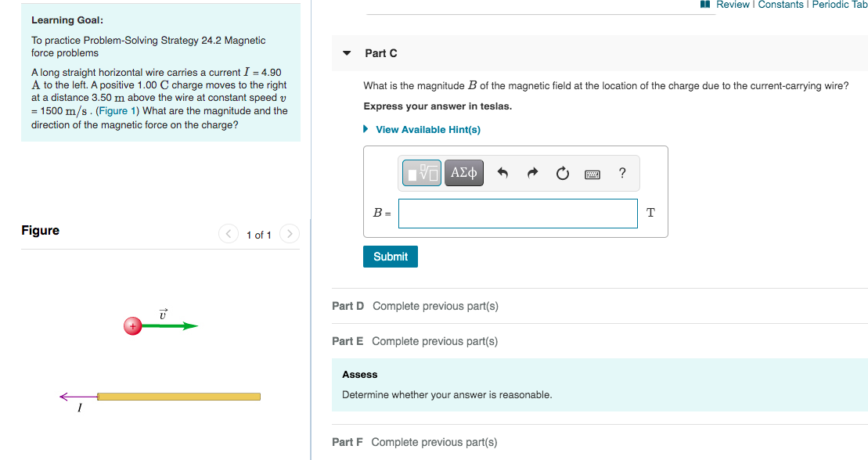
Task: Click the Submit button
Action: click(x=390, y=256)
